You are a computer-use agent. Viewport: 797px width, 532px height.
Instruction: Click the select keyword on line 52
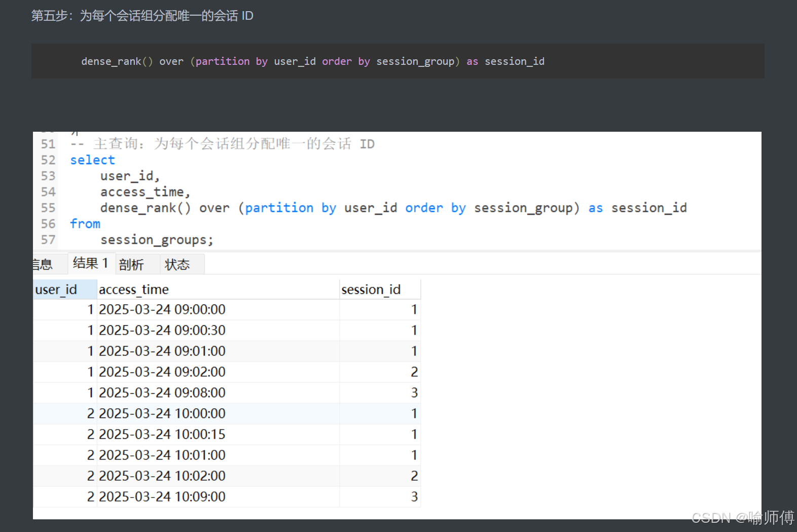click(x=92, y=160)
